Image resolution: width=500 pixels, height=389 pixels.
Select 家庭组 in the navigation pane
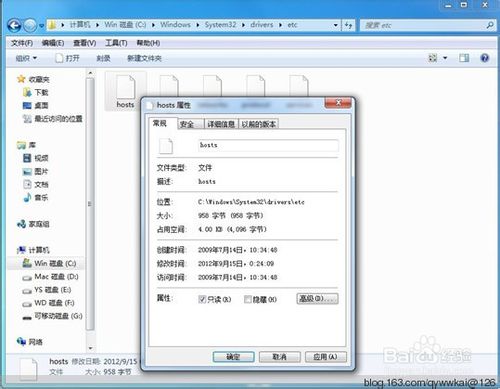click(33, 224)
